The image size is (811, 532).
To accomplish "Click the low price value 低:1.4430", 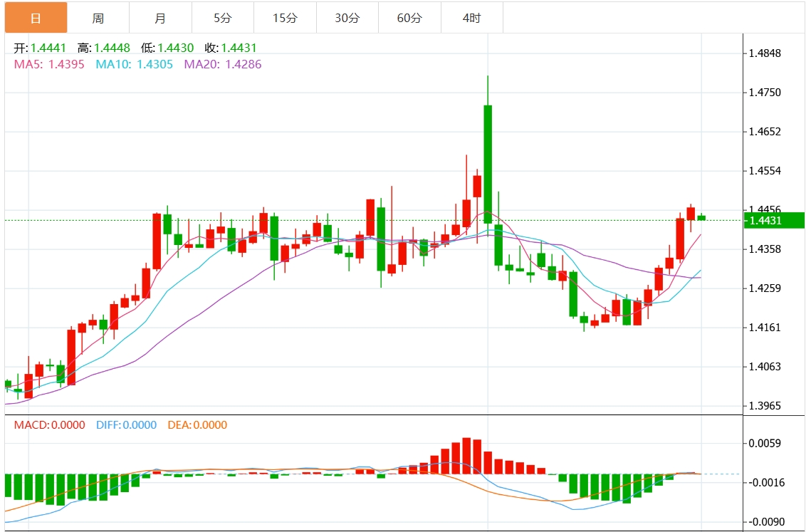I will (167, 48).
